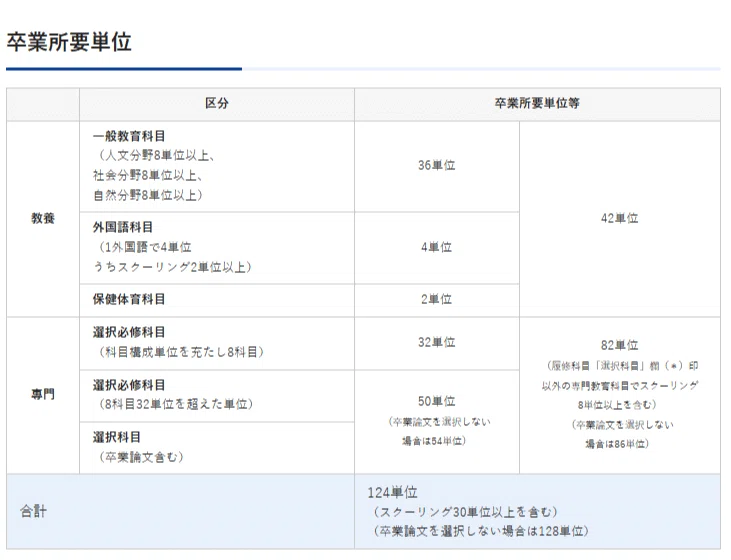Viewport: 731px width, 560px height.
Task: Select the 36単位 cell
Action: (x=437, y=166)
